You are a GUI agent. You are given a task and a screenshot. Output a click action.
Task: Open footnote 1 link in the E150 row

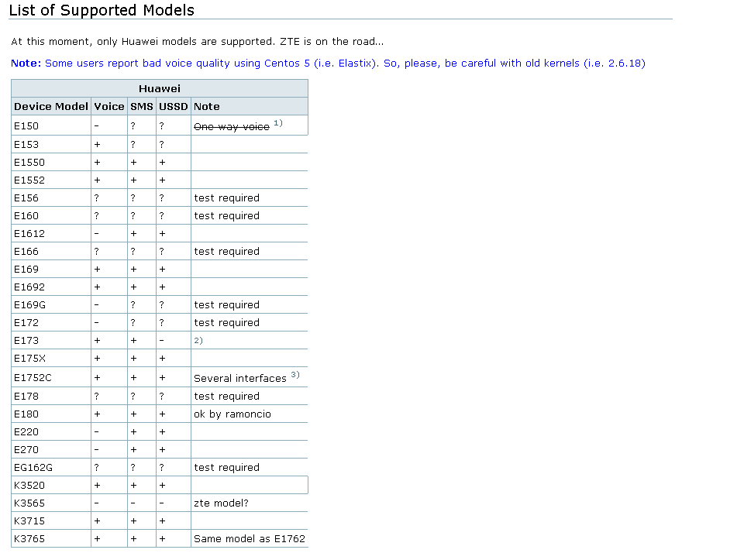click(278, 123)
